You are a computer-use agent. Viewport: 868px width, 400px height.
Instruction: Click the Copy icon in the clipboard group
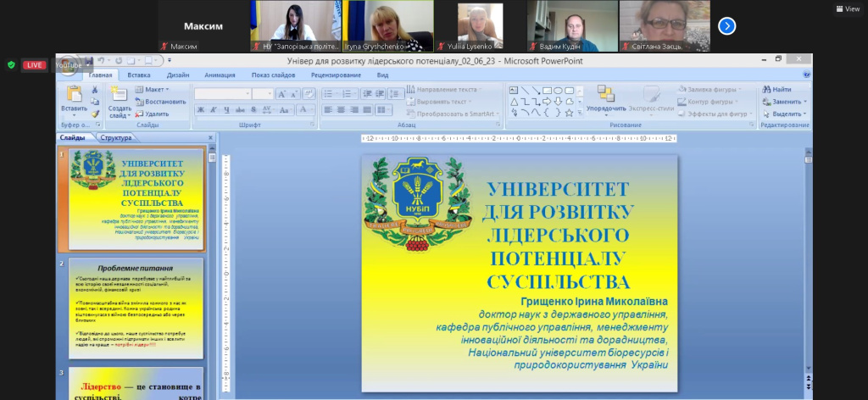pos(95,102)
